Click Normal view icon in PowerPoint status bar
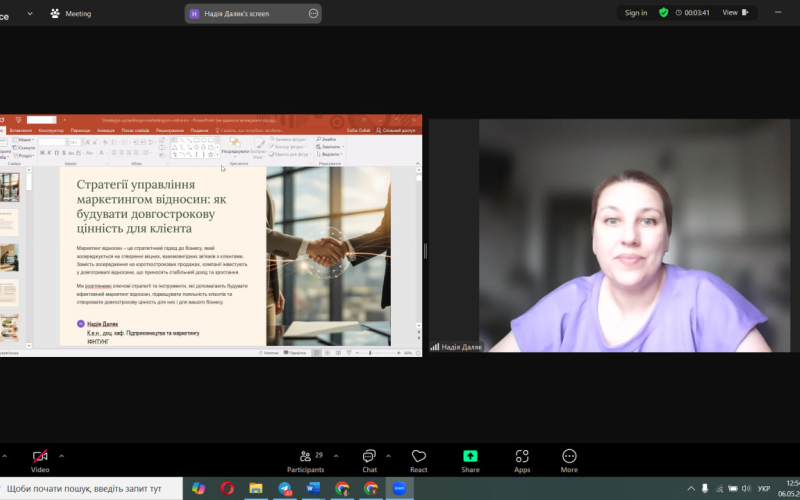This screenshot has width=800, height=500. click(x=316, y=353)
